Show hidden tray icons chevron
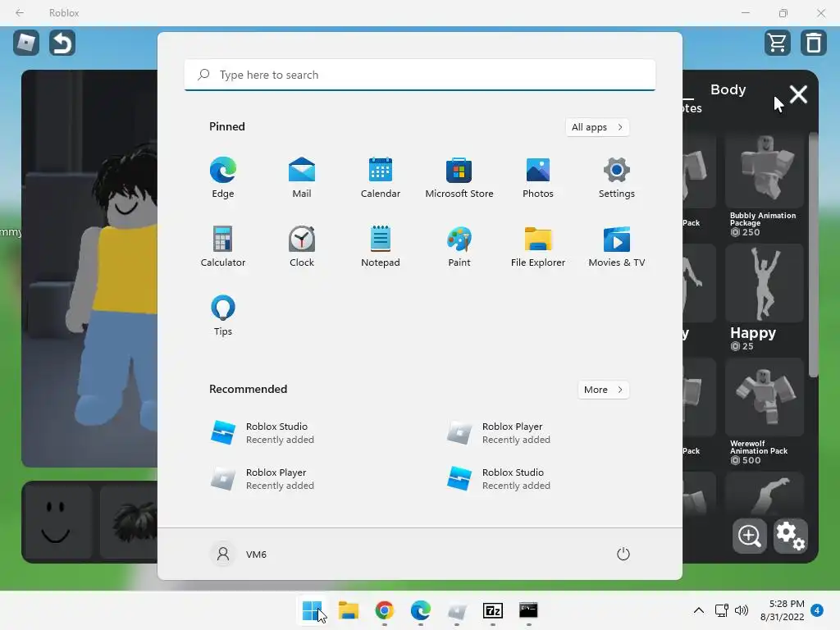 699,610
